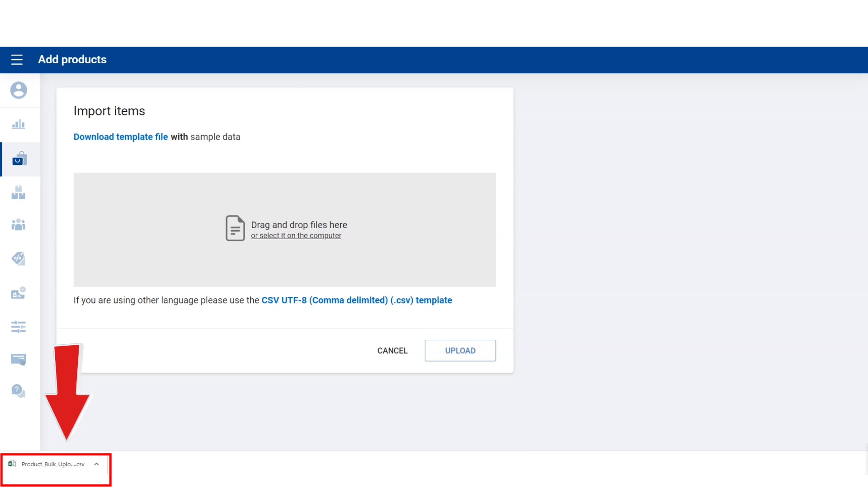Expand the downloaded file options chevron
The image size is (868, 488).
(x=96, y=465)
